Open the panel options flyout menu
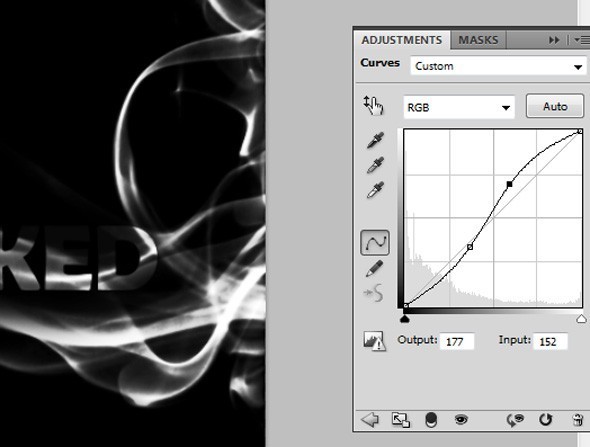 tap(582, 40)
